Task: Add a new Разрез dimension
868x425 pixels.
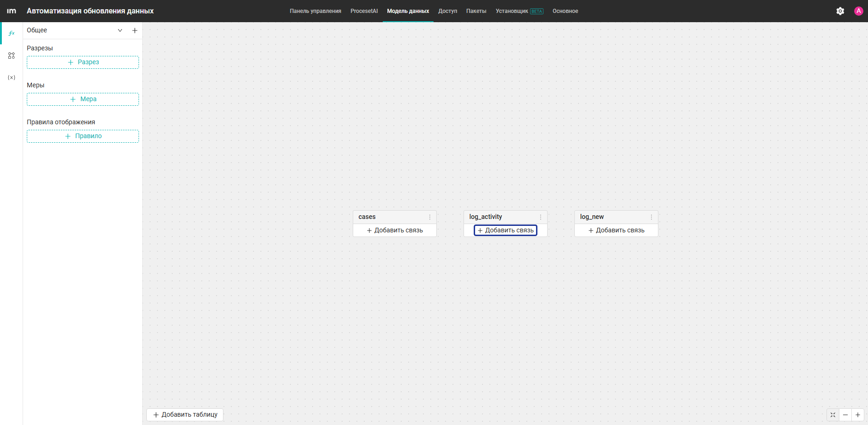Action: pyautogui.click(x=83, y=62)
